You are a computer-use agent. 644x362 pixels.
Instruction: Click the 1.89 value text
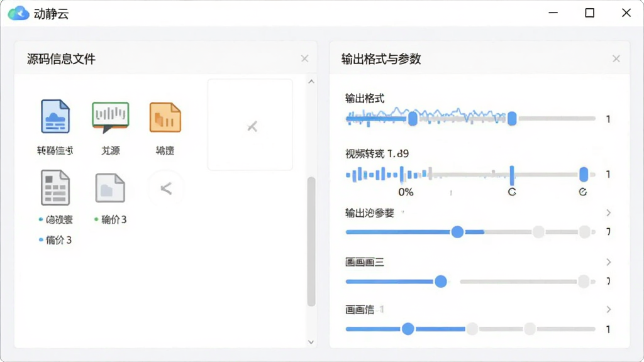[x=398, y=154]
